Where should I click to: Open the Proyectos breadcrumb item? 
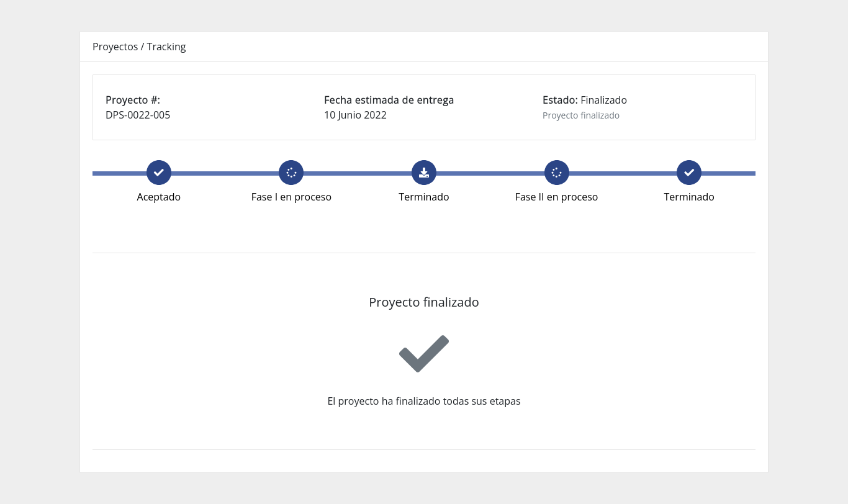click(x=115, y=47)
